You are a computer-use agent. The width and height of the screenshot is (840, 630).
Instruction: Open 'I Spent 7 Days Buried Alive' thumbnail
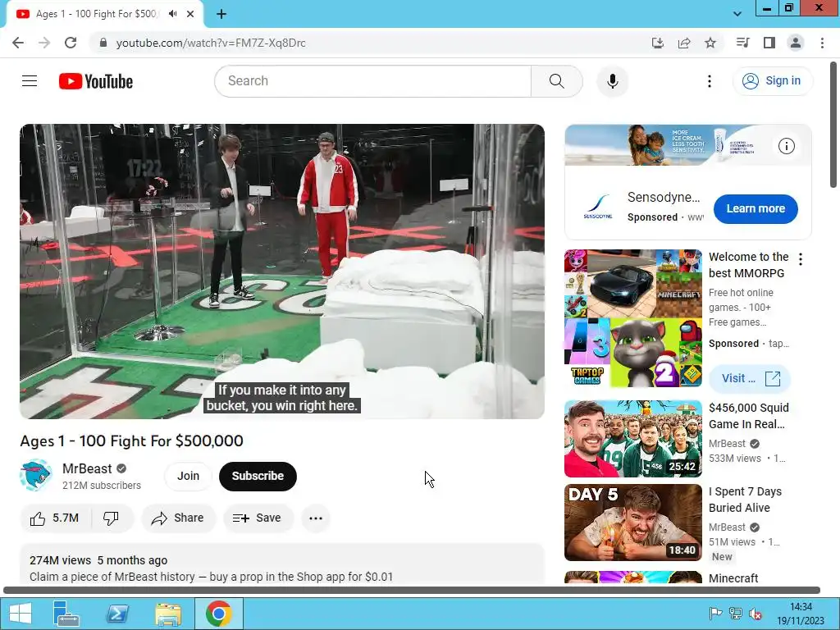(x=632, y=523)
